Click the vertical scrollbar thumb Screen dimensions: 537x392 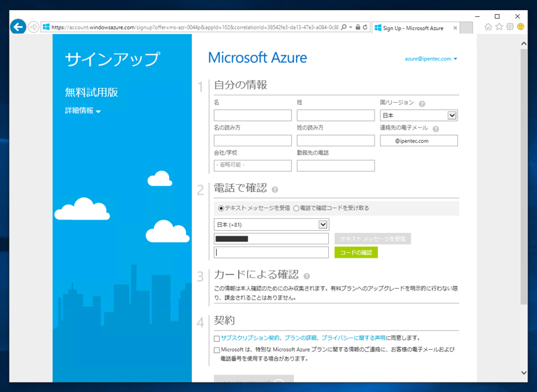point(524,177)
